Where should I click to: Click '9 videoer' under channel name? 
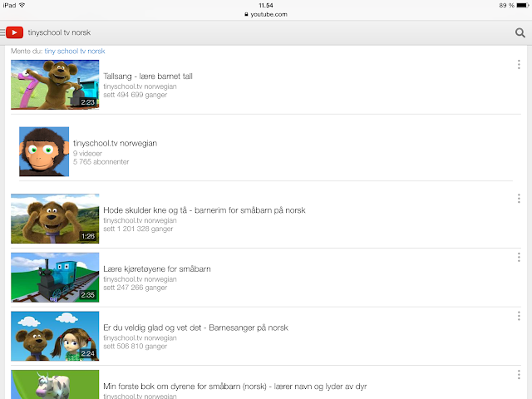click(87, 153)
